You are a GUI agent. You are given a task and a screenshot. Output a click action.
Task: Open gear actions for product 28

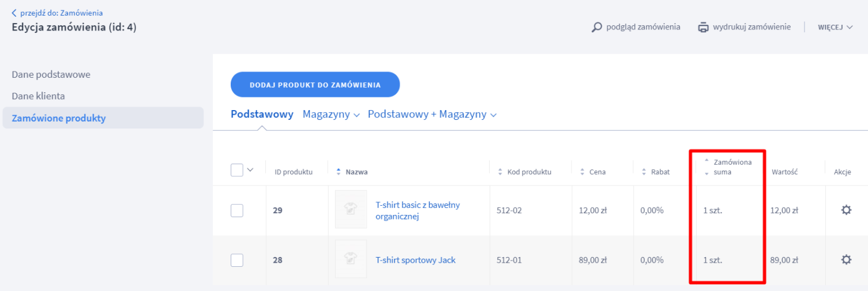tap(846, 260)
